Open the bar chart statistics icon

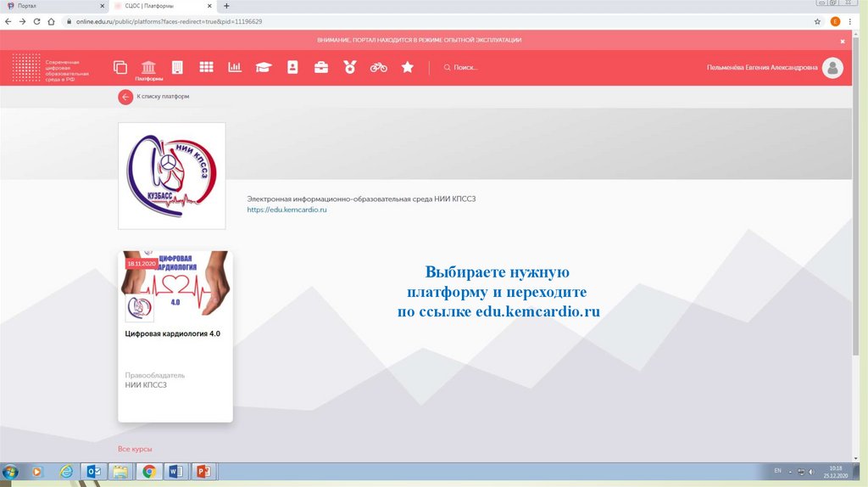[x=235, y=67]
